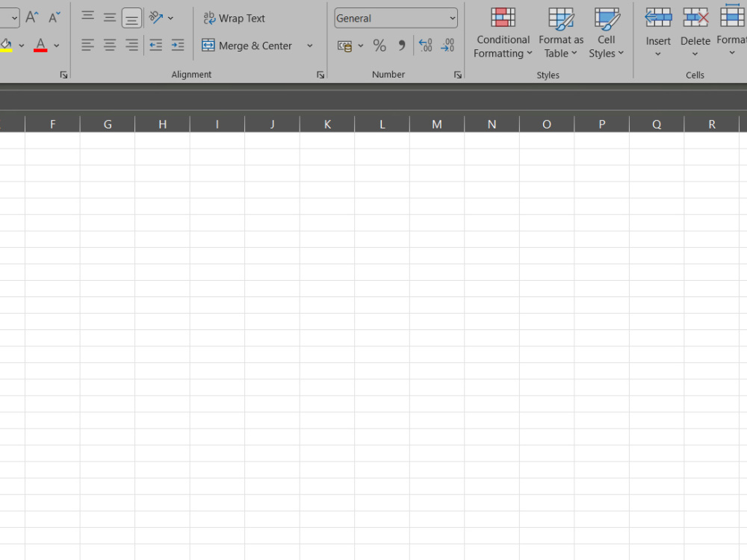Select column L header

(x=382, y=124)
